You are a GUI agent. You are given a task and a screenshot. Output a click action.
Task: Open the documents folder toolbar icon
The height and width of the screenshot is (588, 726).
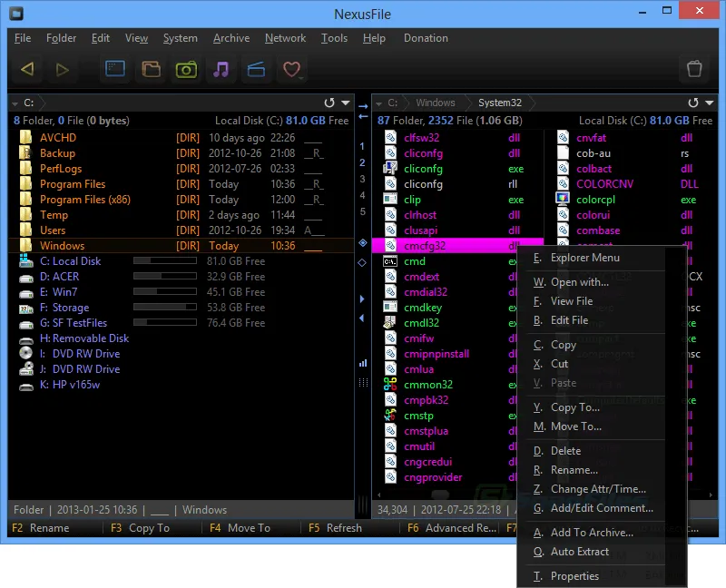(151, 69)
